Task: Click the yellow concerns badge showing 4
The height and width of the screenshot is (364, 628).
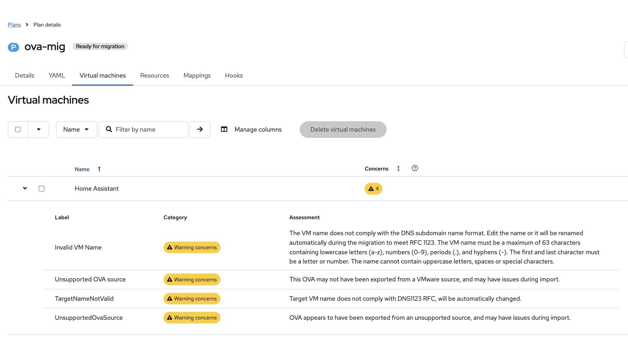Action: pyautogui.click(x=373, y=189)
